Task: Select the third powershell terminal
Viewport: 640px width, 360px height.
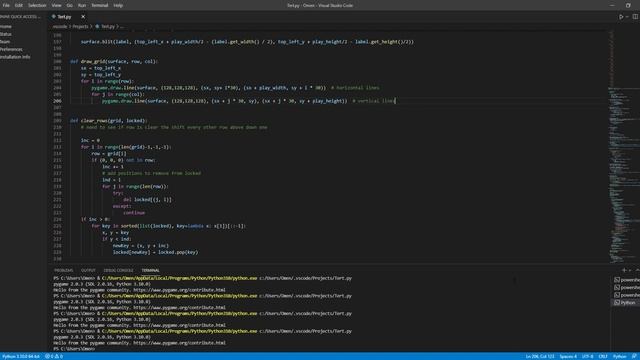Action: tap(627, 295)
